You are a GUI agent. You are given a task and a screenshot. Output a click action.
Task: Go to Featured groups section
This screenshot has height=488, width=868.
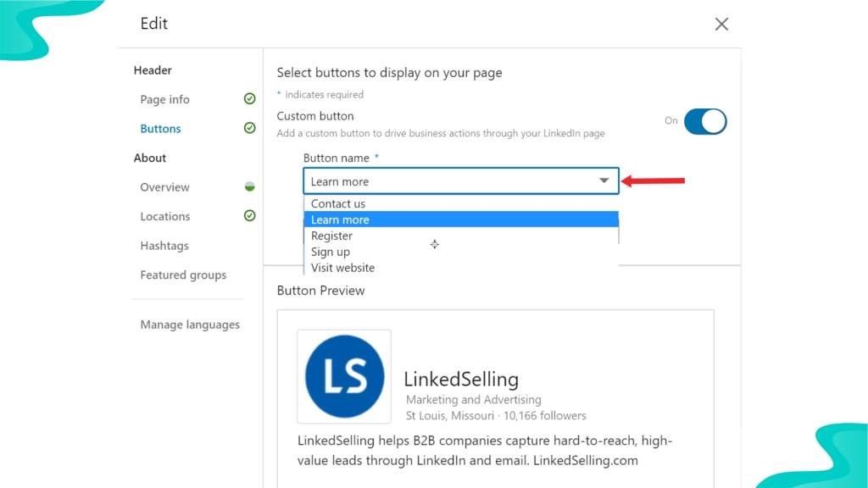183,275
